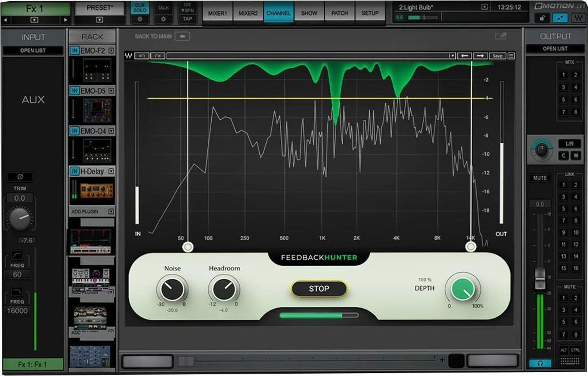The image size is (588, 376).
Task: Click the detach plugin window icon
Action: point(500,36)
